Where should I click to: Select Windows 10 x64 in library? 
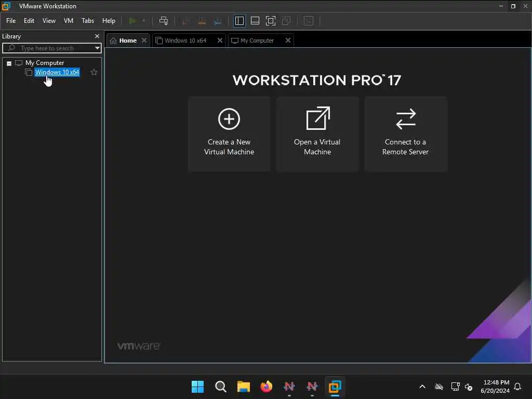click(x=57, y=72)
